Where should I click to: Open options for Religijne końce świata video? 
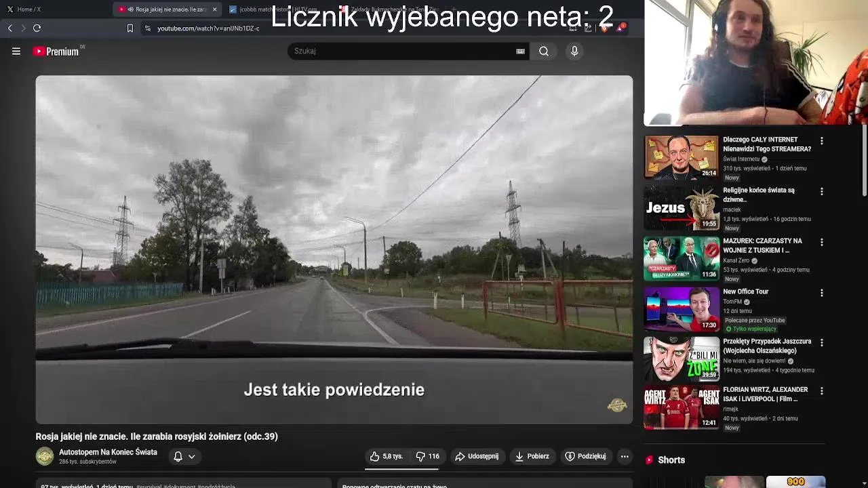click(822, 192)
